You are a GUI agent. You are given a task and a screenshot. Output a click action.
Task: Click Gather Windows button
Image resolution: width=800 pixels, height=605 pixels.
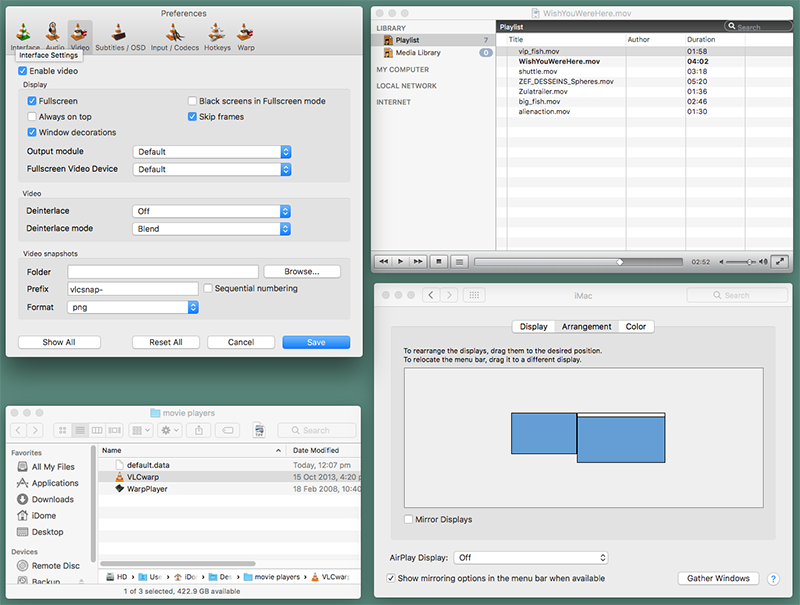718,578
